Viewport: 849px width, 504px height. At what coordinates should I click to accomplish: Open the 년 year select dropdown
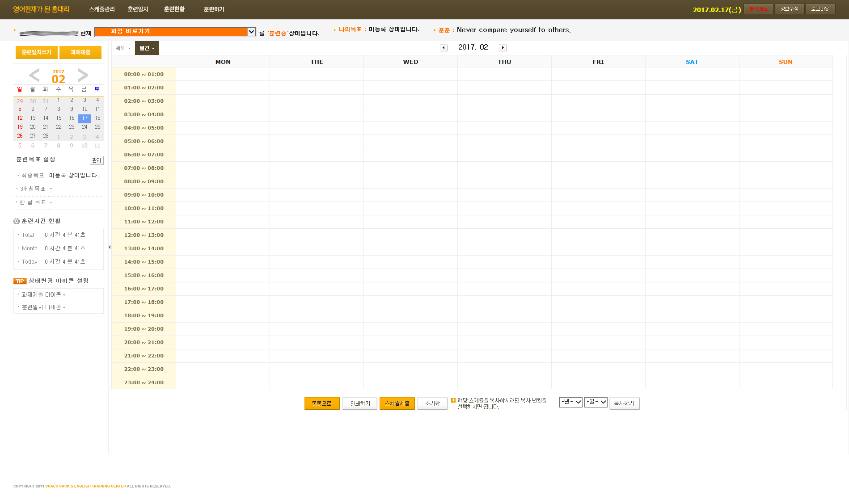pos(570,402)
